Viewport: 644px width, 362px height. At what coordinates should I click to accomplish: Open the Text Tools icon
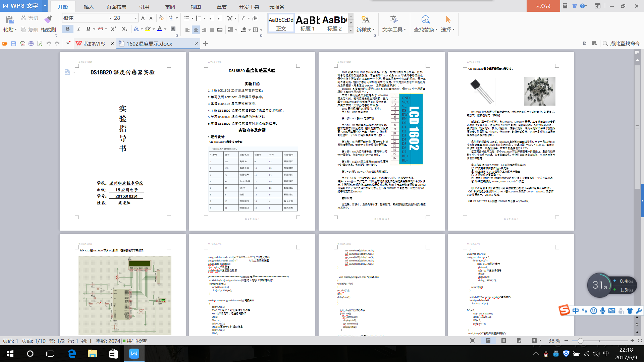(394, 19)
